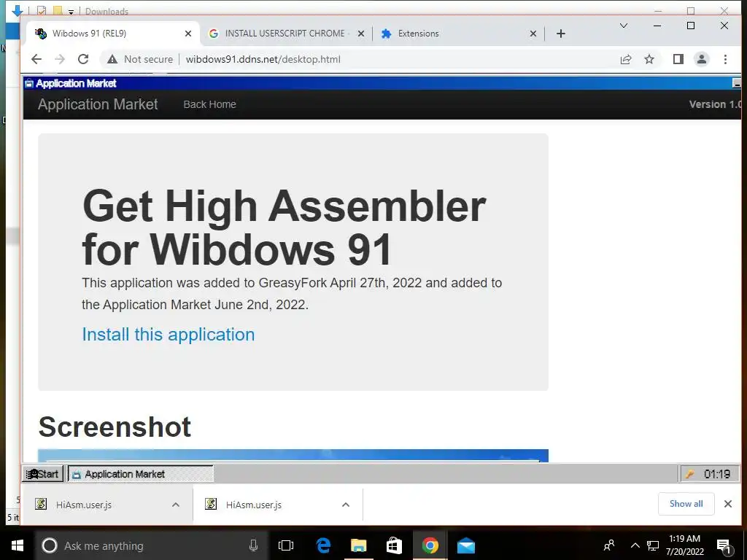
Task: Open Task View from taskbar
Action: click(286, 545)
